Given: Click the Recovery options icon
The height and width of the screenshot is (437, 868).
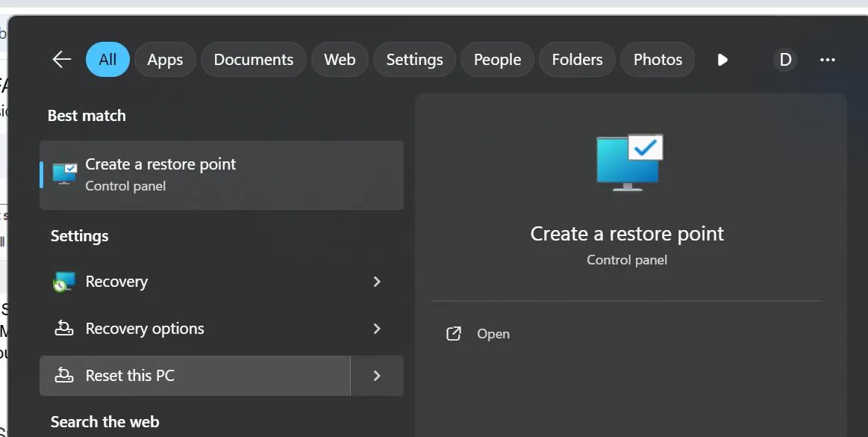Looking at the screenshot, I should click(x=63, y=329).
